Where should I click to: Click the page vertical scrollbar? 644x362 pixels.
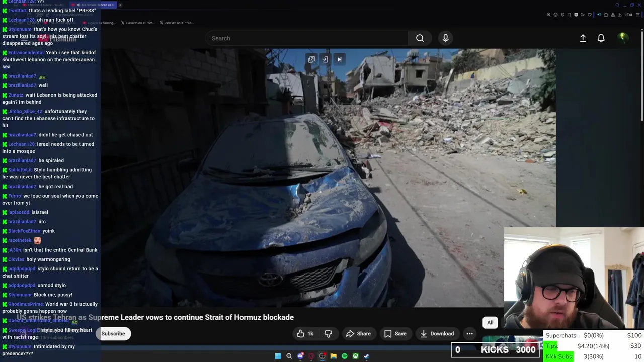(x=641, y=75)
